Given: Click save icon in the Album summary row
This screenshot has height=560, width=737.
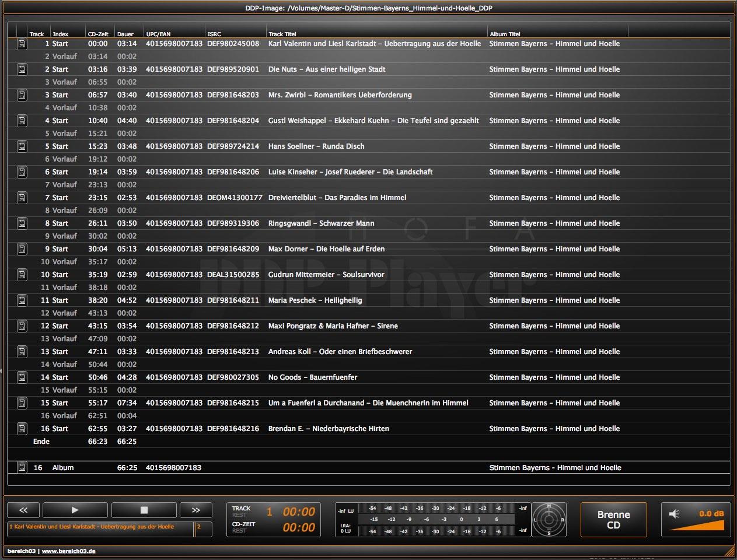Looking at the screenshot, I should [22, 467].
